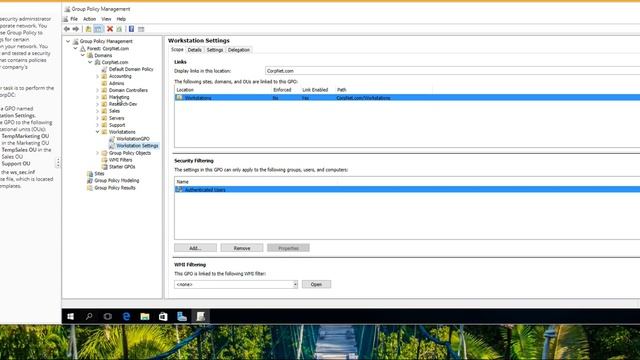Expand the Accounting OU

pos(98,76)
